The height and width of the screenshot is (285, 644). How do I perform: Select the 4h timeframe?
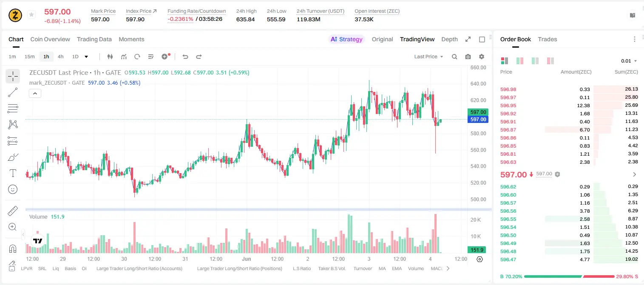(x=60, y=57)
